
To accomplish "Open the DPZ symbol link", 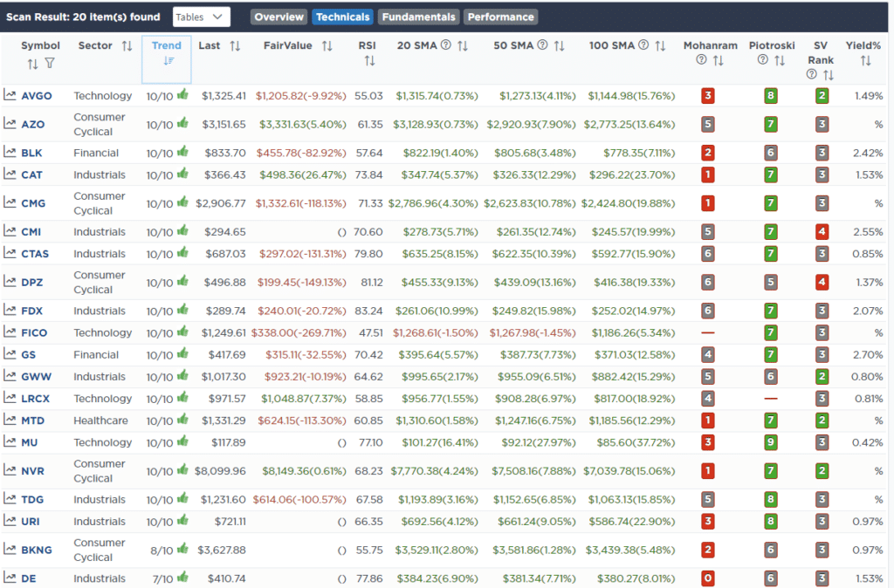I will pos(32,282).
